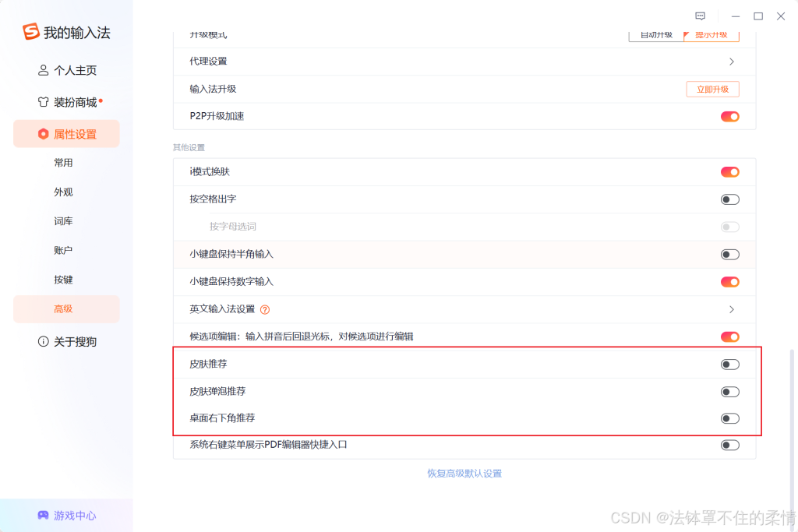The image size is (798, 532).
Task: Enable PDF编辑器快捷入口 switch
Action: point(729,445)
